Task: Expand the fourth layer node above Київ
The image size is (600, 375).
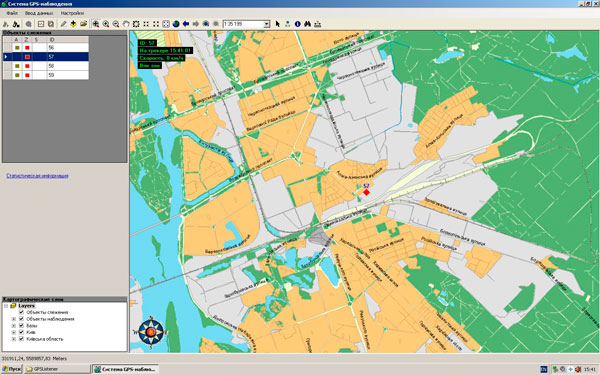Action: click(x=14, y=326)
